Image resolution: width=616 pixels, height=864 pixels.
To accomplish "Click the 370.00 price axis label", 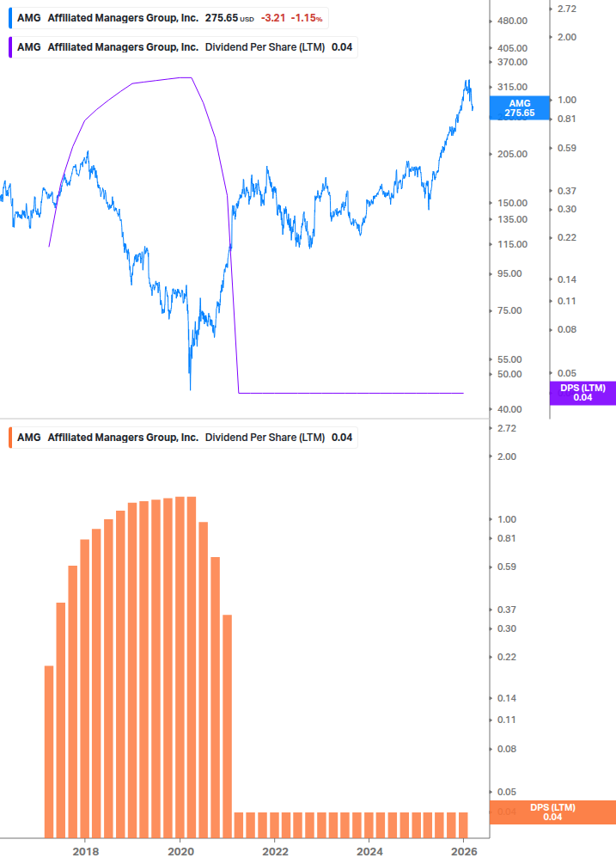I will click(513, 62).
